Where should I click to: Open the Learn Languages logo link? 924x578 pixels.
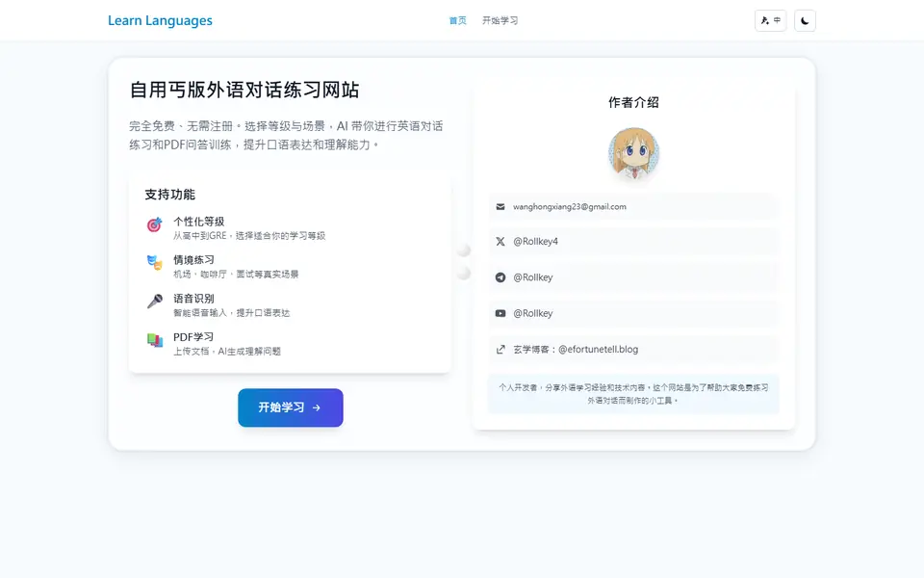point(160,20)
